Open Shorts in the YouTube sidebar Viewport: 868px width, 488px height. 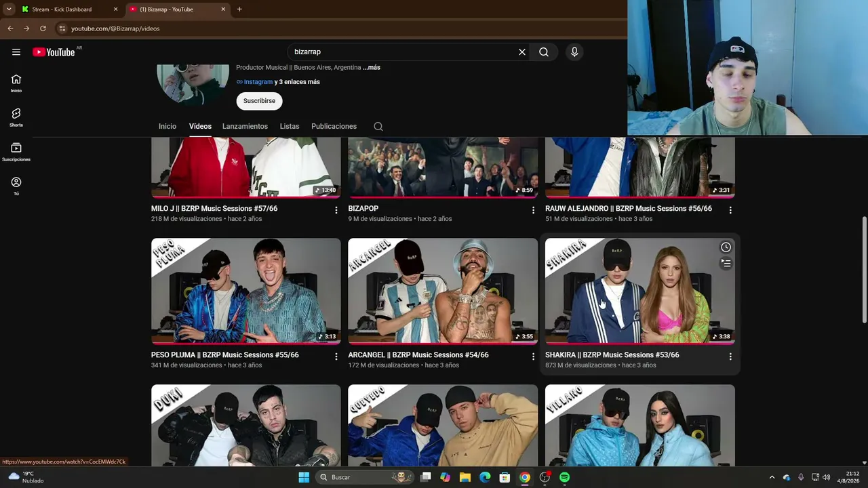click(16, 118)
